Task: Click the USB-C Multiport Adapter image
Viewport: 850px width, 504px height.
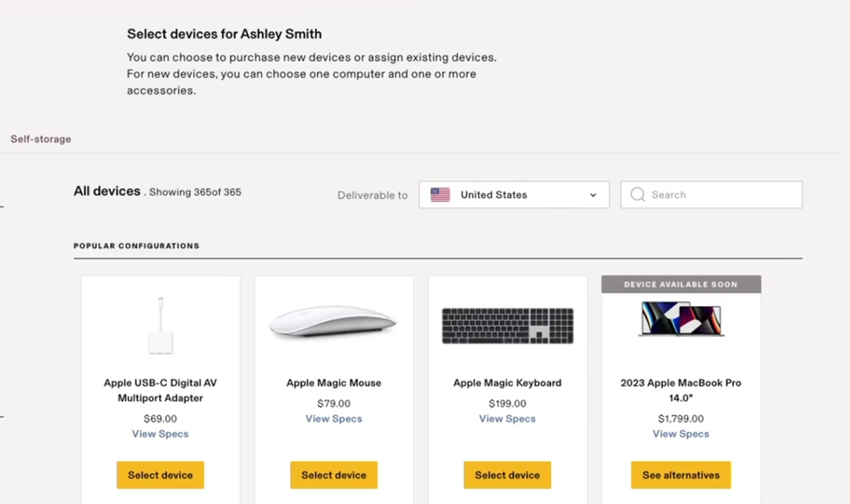Action: (161, 325)
